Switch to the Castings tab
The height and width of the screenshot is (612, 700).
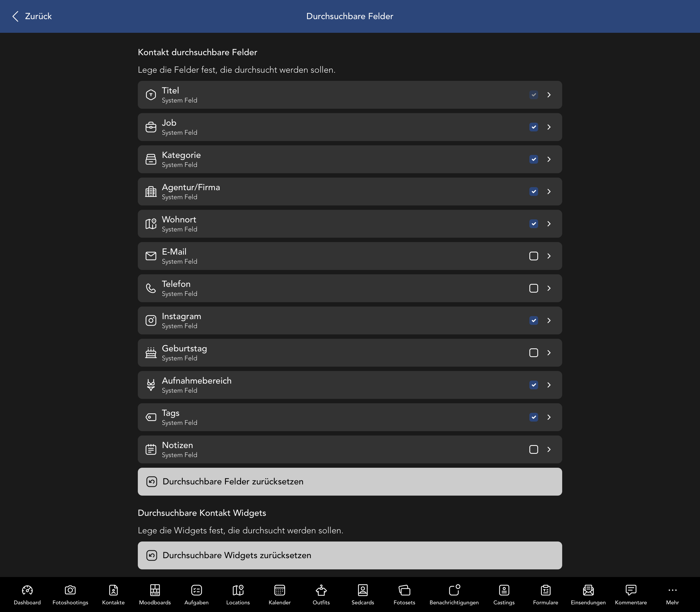point(504,594)
